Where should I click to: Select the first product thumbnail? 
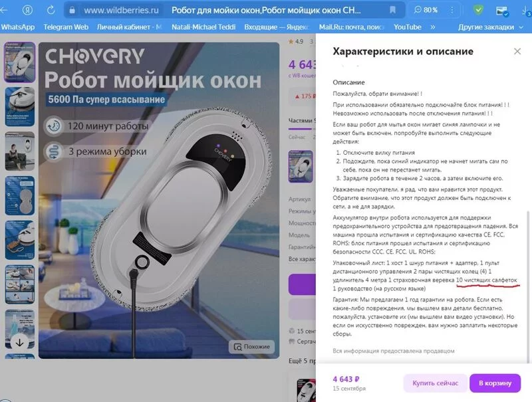coord(20,62)
